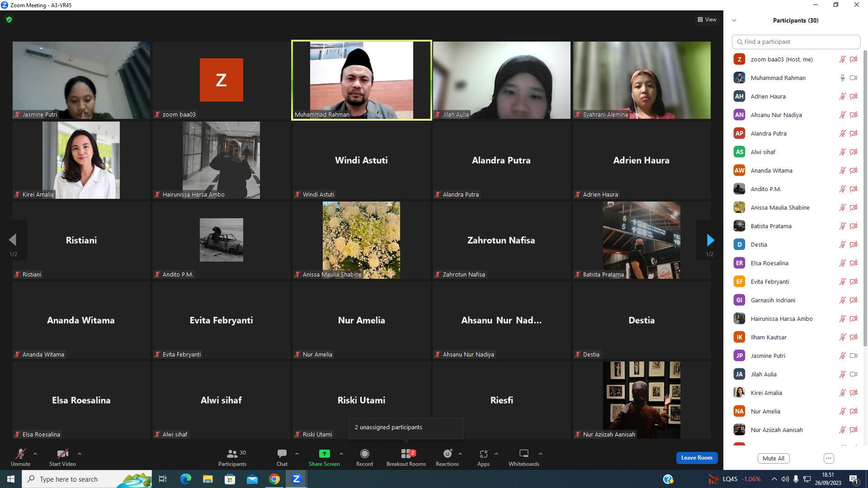Collapse the Participants panel chevron
Viewport: 868px width, 488px height.
point(734,20)
